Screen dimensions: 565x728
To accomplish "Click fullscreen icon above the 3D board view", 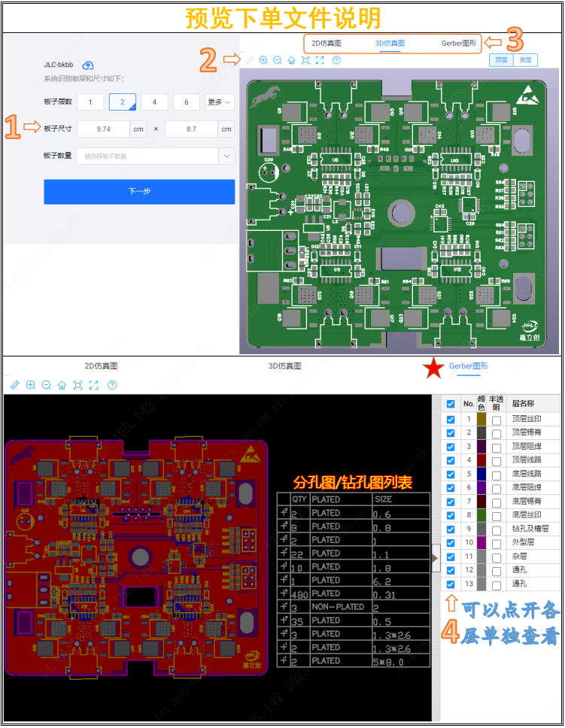I will click(x=320, y=60).
